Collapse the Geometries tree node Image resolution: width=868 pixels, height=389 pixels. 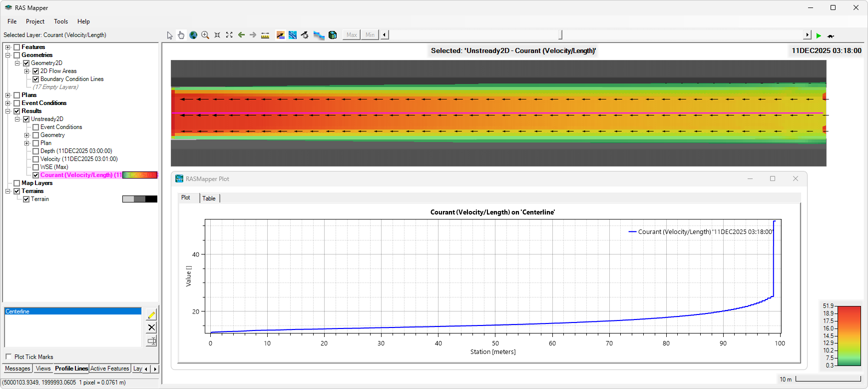(x=7, y=55)
